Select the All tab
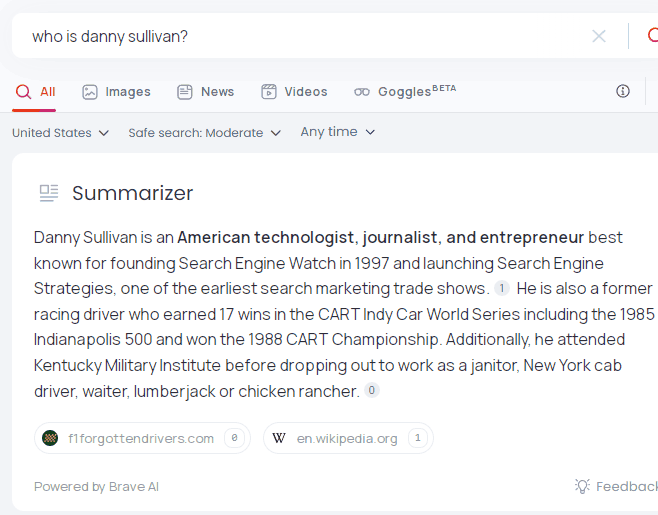The height and width of the screenshot is (515, 658). (35, 92)
